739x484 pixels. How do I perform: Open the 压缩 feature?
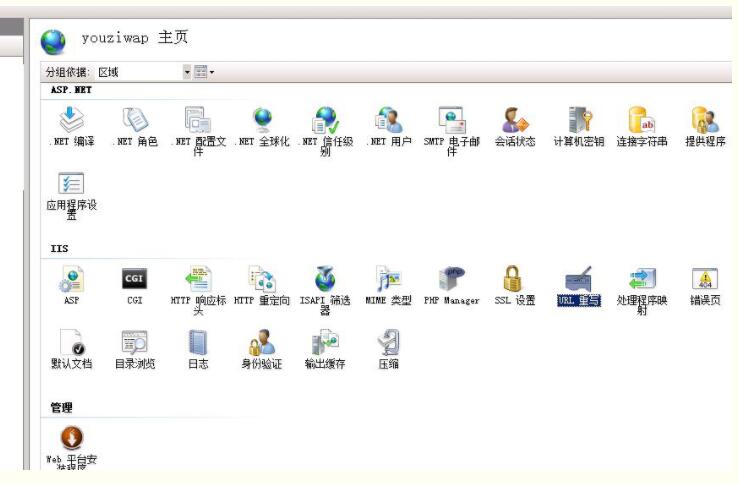tap(389, 349)
